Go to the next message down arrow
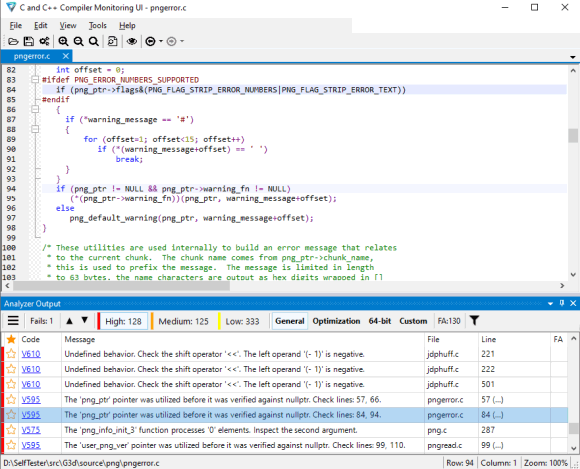 [x=85, y=320]
